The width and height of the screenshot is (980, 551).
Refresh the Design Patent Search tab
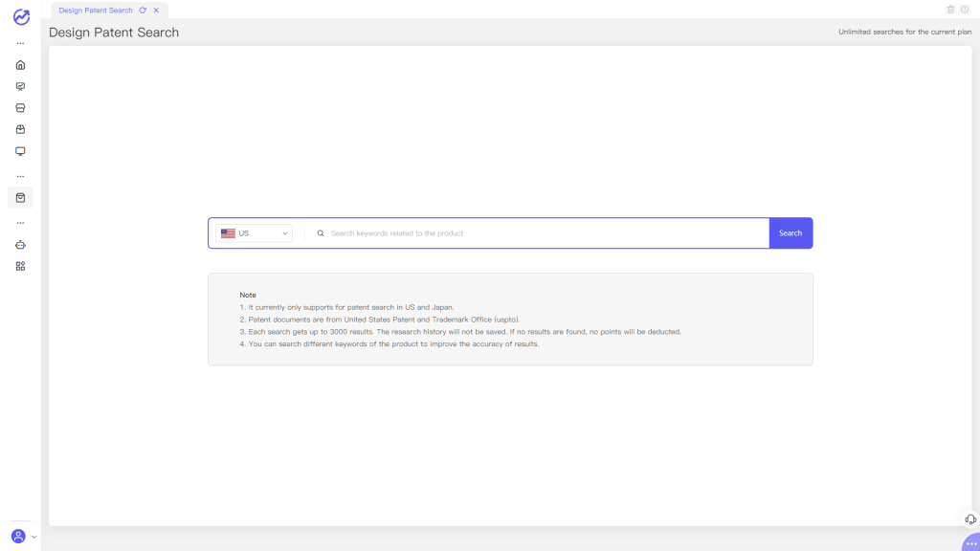[x=144, y=10]
